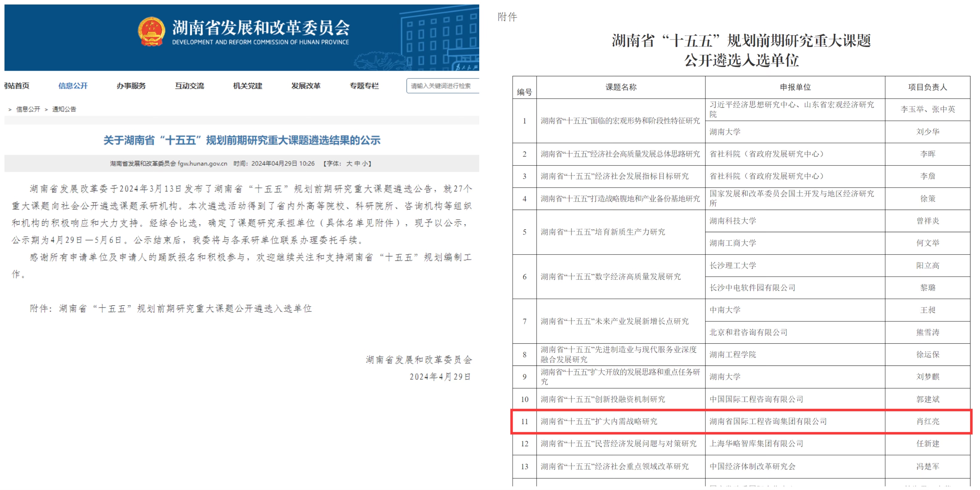Click the 课题名称 column header
The image size is (980, 490).
tap(621, 87)
